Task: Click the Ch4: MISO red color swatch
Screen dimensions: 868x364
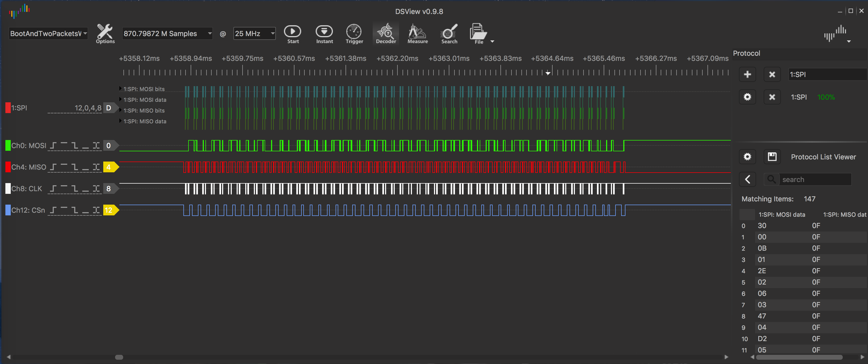Action: point(8,167)
